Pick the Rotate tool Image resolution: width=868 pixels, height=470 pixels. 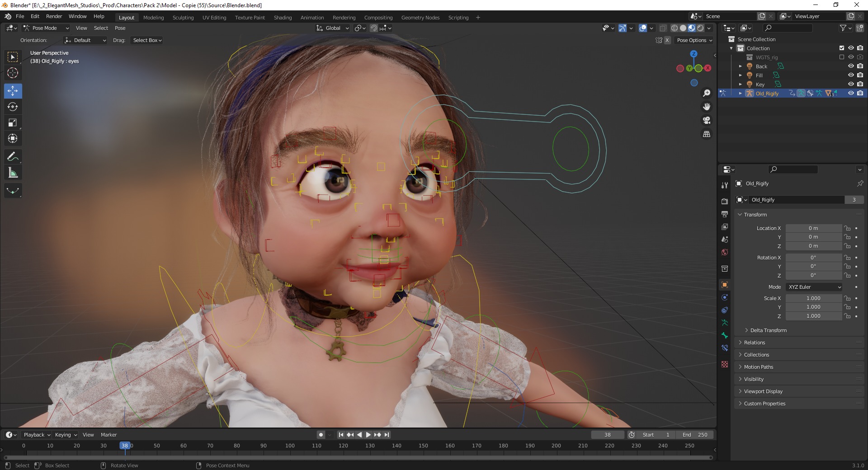point(13,107)
